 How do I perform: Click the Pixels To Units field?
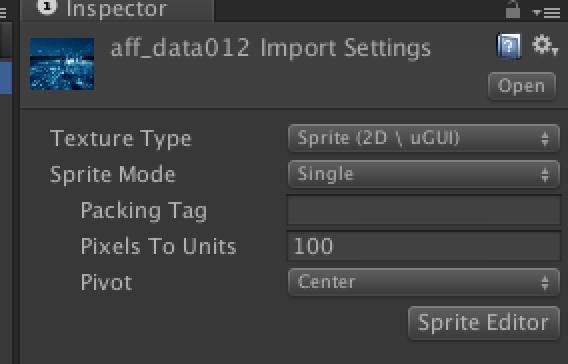pyautogui.click(x=423, y=246)
